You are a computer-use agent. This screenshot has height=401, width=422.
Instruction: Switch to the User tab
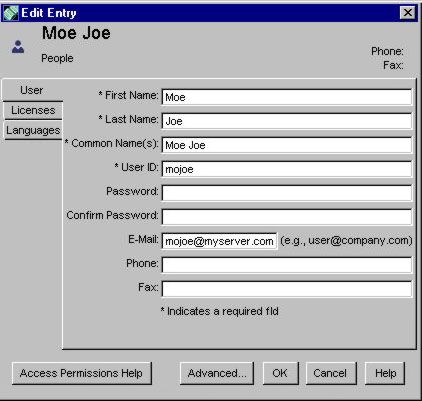(x=32, y=90)
